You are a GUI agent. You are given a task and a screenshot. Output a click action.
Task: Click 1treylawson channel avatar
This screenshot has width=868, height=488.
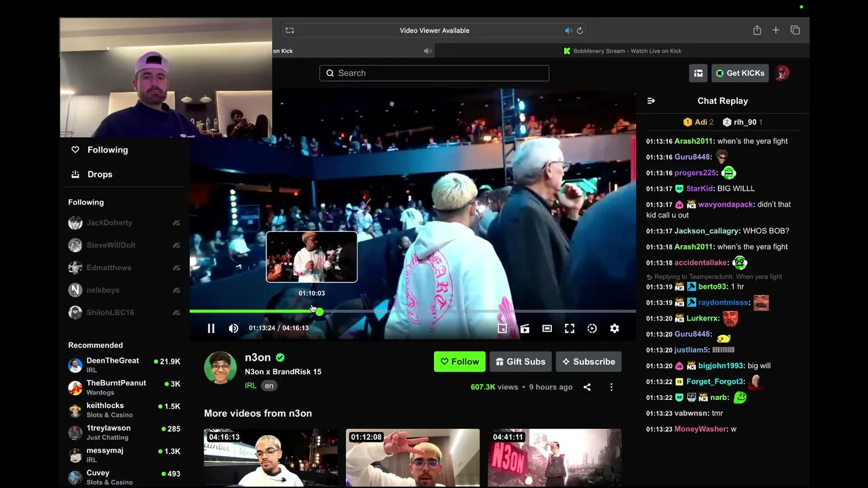pos(75,432)
